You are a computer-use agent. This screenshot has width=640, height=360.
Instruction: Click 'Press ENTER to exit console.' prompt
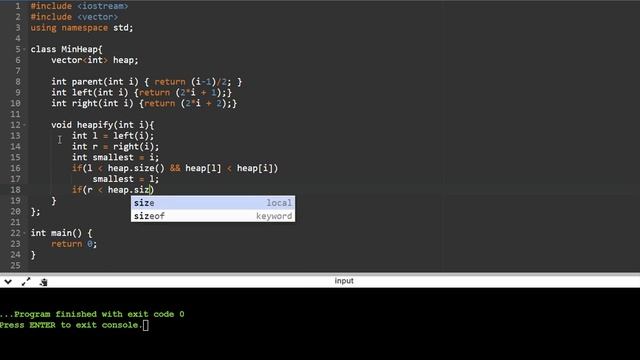71,325
